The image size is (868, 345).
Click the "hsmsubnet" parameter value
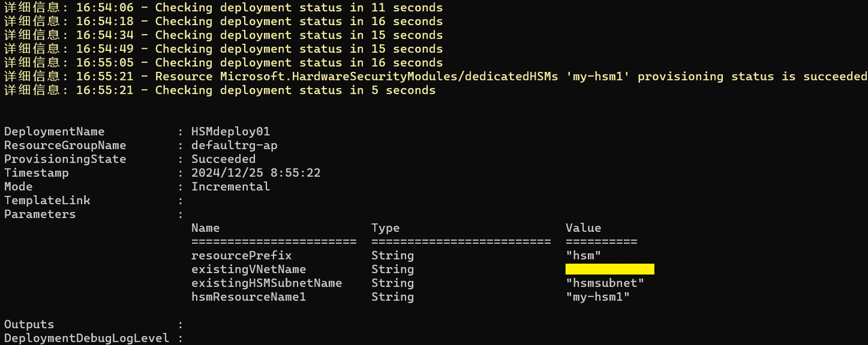(605, 283)
